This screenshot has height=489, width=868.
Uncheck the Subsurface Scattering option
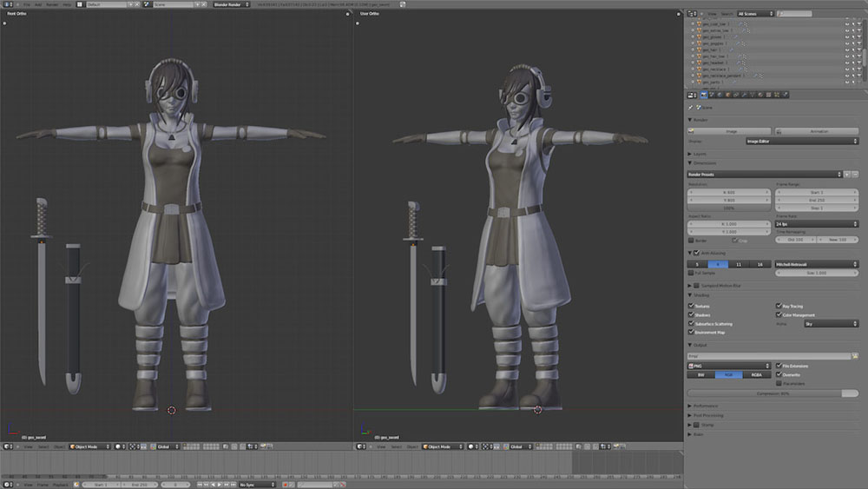tap(692, 324)
